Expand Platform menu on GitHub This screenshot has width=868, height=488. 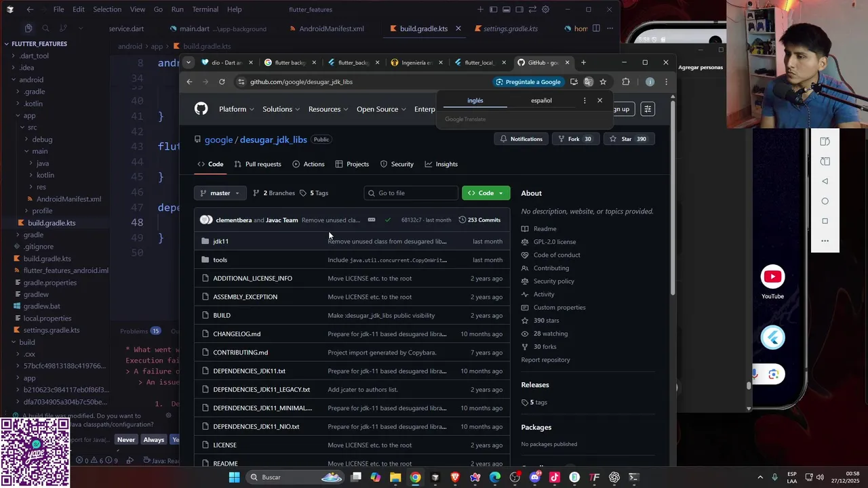(x=237, y=109)
